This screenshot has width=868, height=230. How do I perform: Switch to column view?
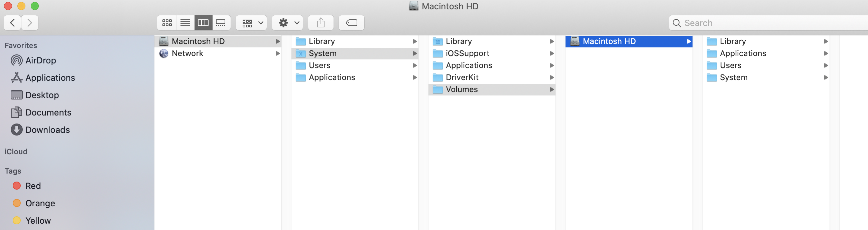pyautogui.click(x=203, y=23)
